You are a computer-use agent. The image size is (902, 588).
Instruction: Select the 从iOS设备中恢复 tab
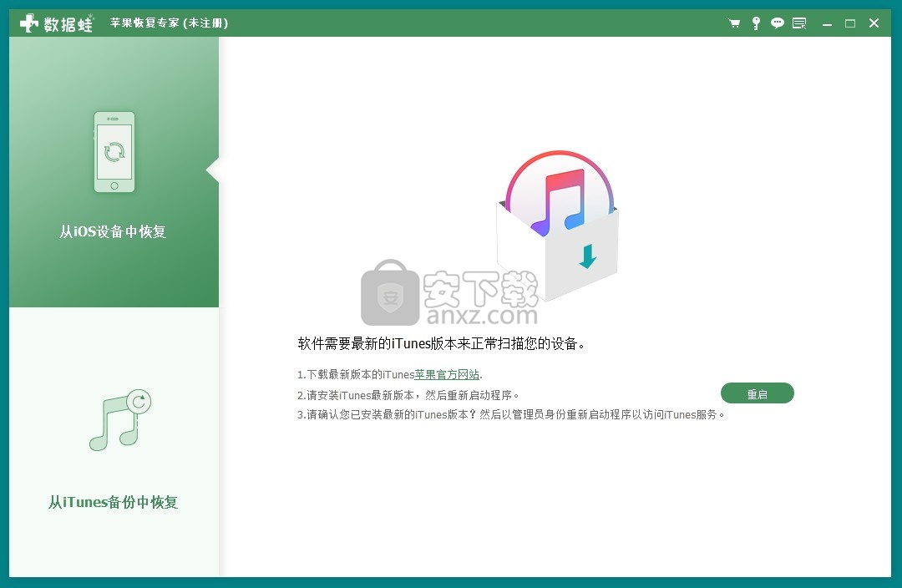click(114, 171)
